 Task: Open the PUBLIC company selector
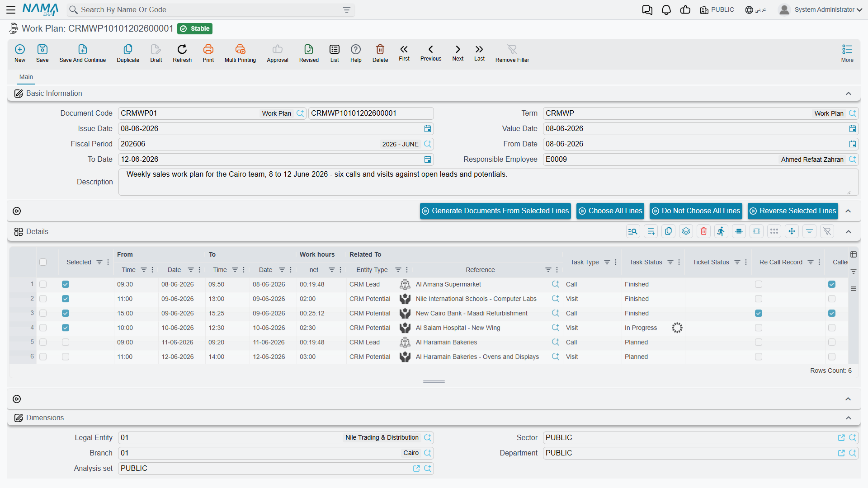click(717, 9)
